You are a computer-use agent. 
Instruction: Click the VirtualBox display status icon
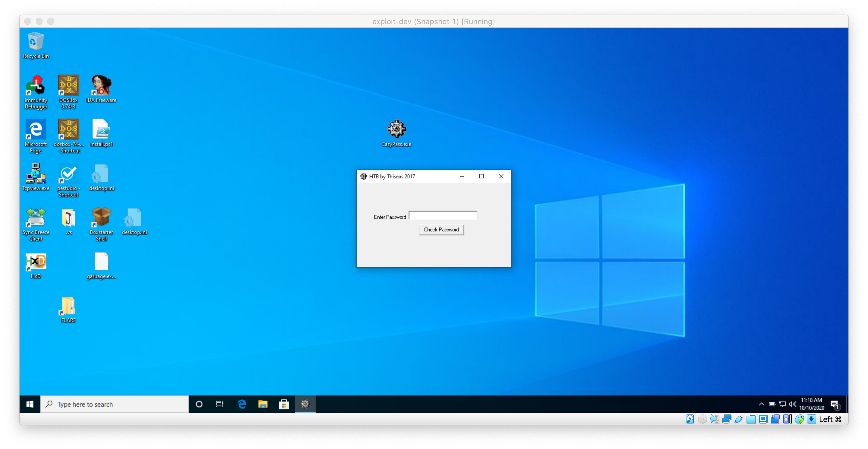[763, 419]
